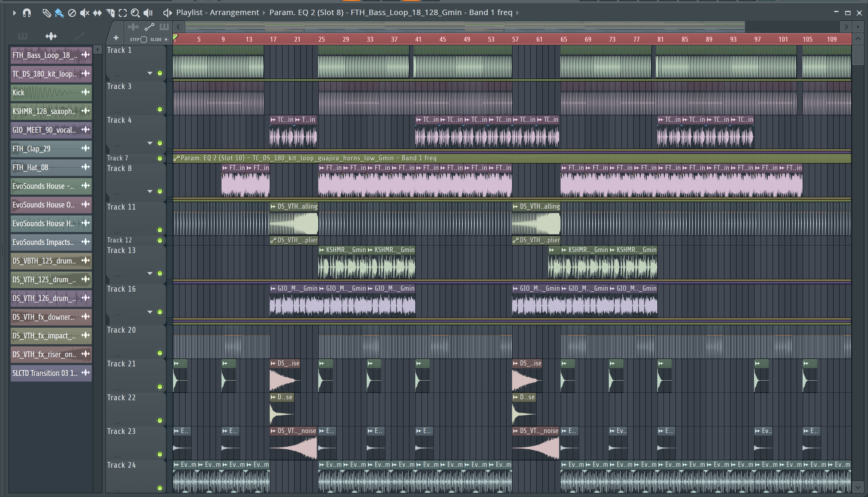Show audio clips in picker panel

coord(51,36)
